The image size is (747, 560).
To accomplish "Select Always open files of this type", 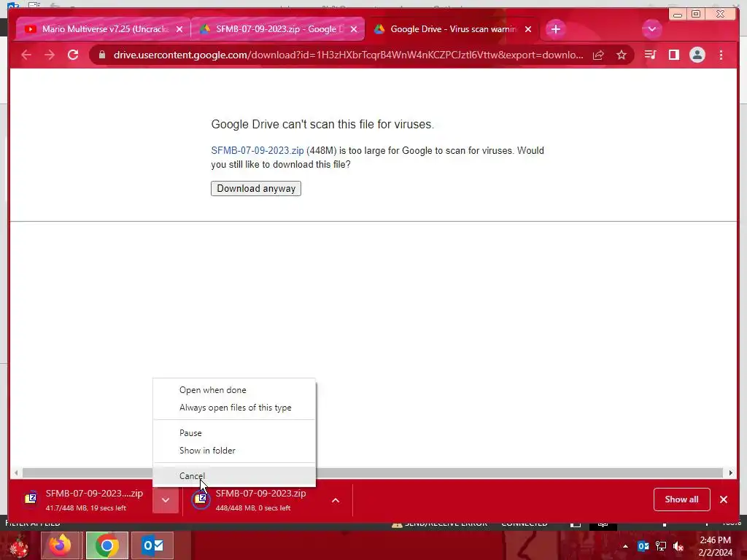I will click(236, 408).
